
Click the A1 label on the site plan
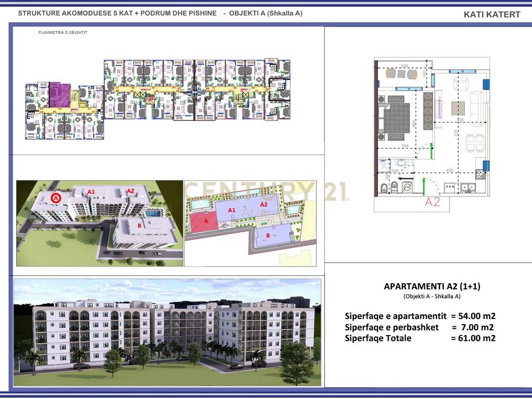pyautogui.click(x=232, y=210)
